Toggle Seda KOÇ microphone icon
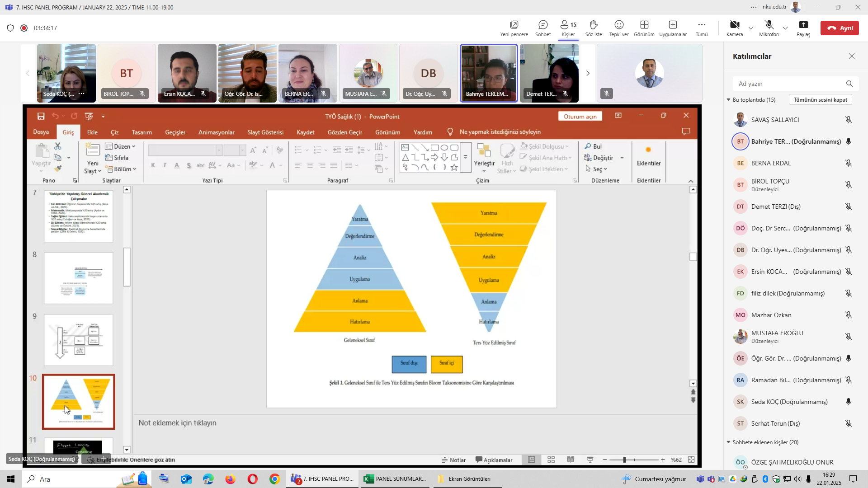Image resolution: width=868 pixels, height=488 pixels. [849, 402]
